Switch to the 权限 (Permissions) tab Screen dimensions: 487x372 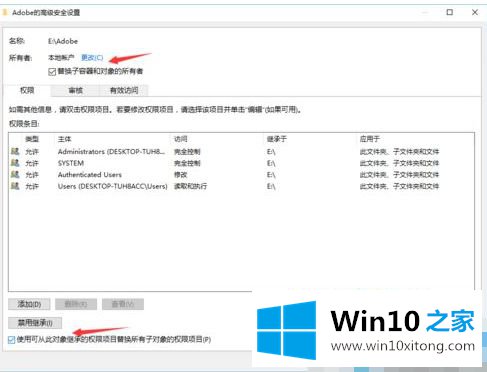click(x=27, y=90)
